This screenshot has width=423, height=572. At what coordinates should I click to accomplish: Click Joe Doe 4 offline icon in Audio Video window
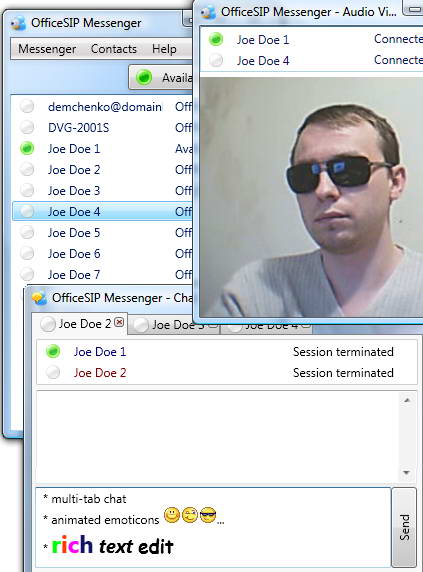pos(216,60)
